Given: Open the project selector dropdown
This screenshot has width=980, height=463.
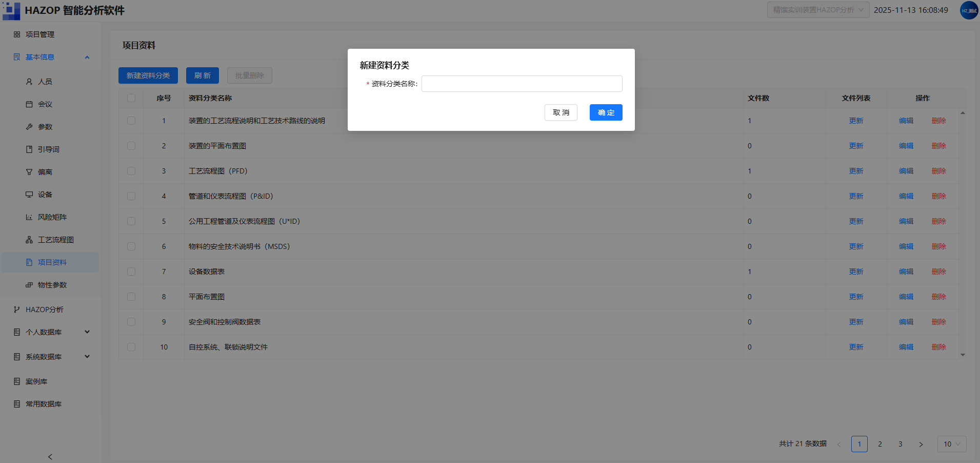Looking at the screenshot, I should pos(818,10).
